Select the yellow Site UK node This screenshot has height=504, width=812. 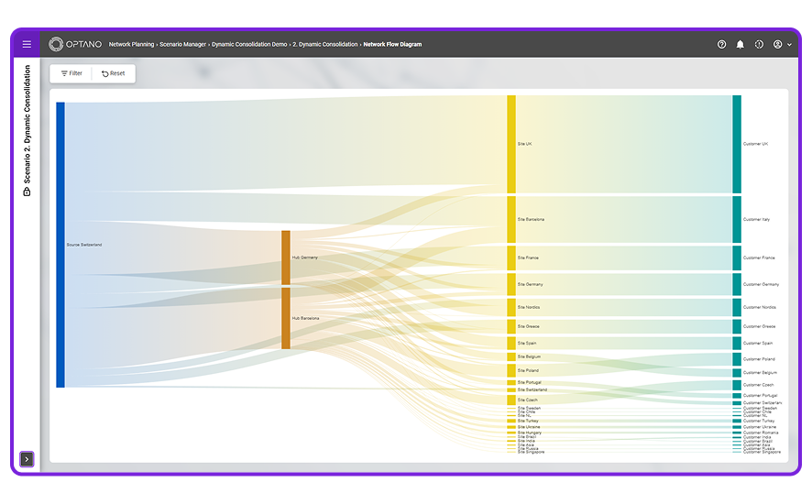click(x=511, y=144)
